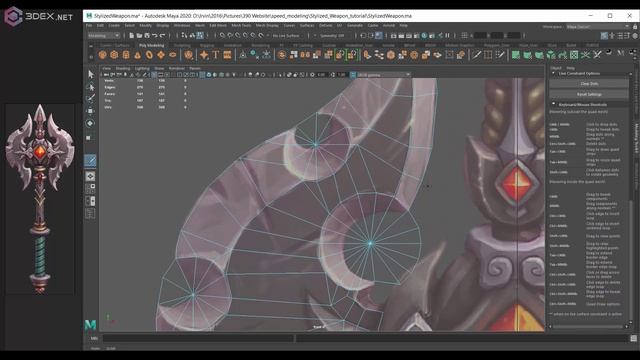Click the Insert Edge Loop shelf icon
This screenshot has width=640, height=360.
coord(488,55)
